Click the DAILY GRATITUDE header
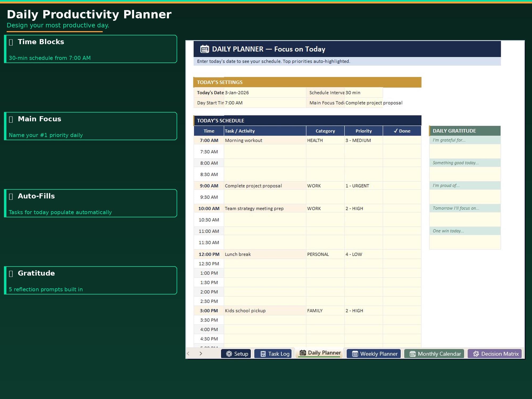 [x=465, y=131]
